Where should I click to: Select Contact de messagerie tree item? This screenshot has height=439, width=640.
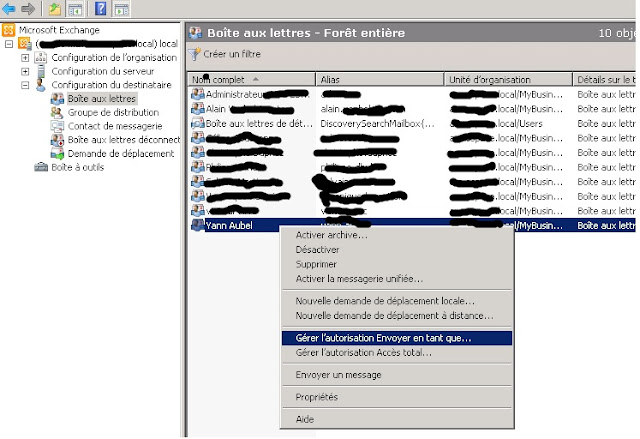pos(115,126)
